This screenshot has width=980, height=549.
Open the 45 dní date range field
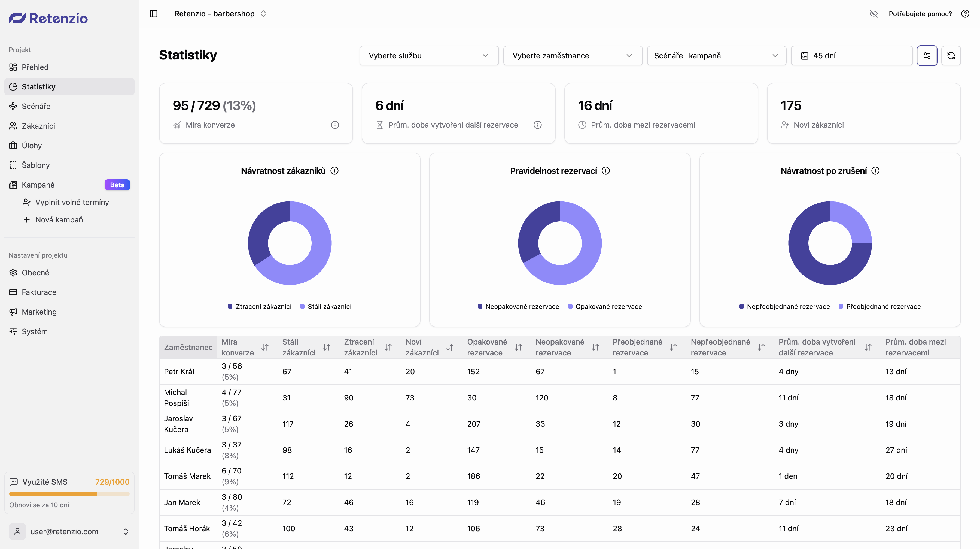[851, 56]
